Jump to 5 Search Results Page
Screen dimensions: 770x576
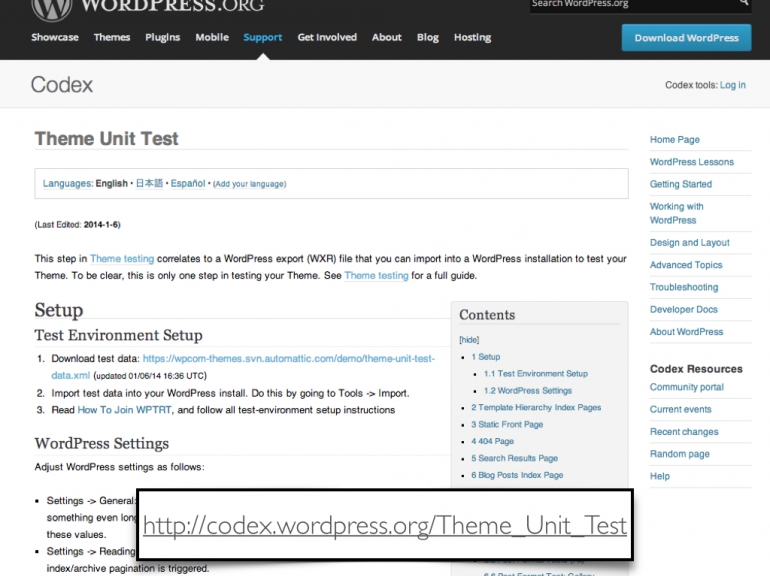[x=515, y=458]
